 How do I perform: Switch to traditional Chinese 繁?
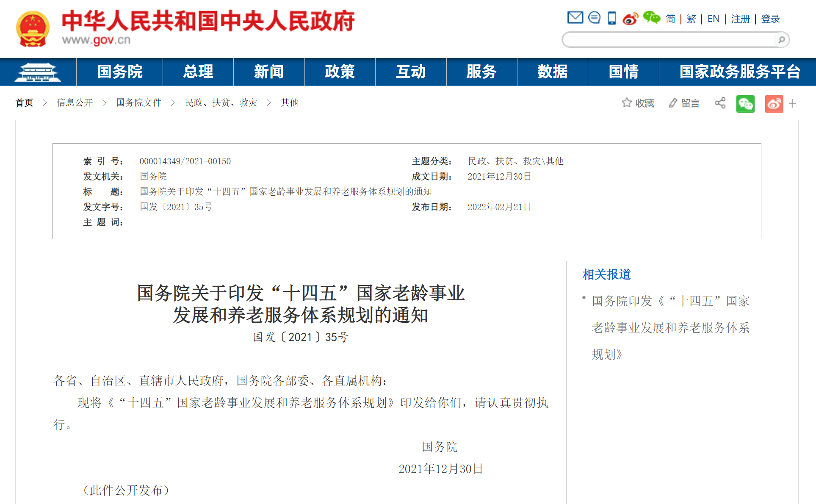click(691, 19)
